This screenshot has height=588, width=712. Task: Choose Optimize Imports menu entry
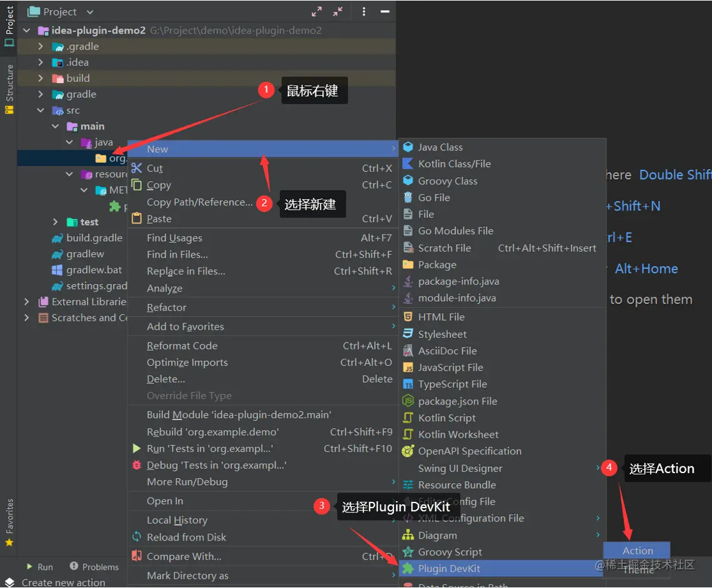point(263,363)
